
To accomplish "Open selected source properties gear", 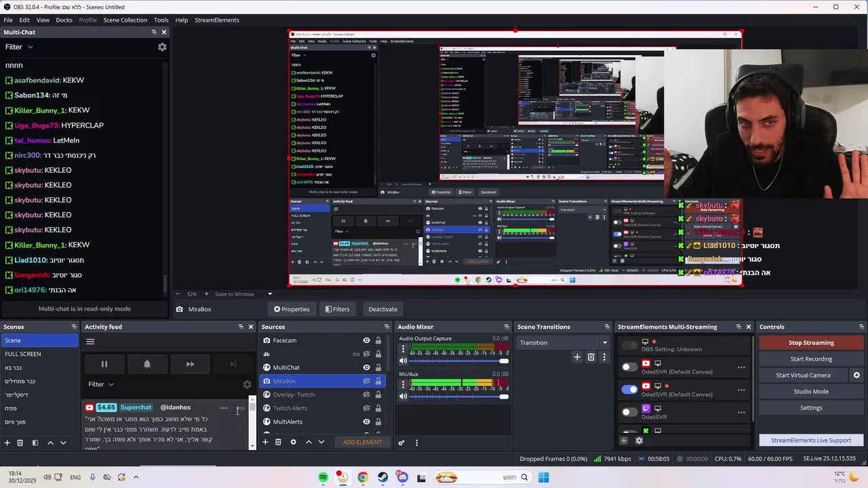I will pyautogui.click(x=293, y=442).
